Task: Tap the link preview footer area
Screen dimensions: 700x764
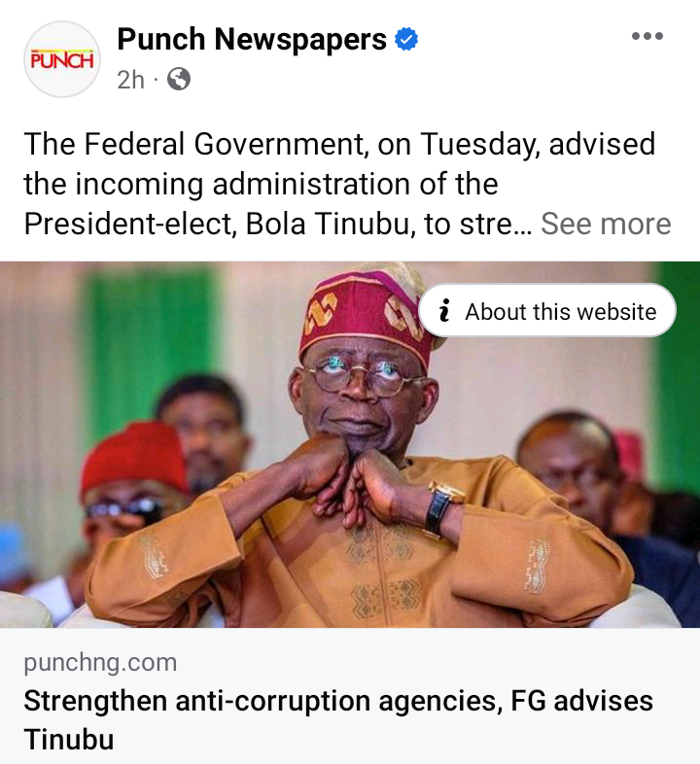Action: (x=350, y=696)
